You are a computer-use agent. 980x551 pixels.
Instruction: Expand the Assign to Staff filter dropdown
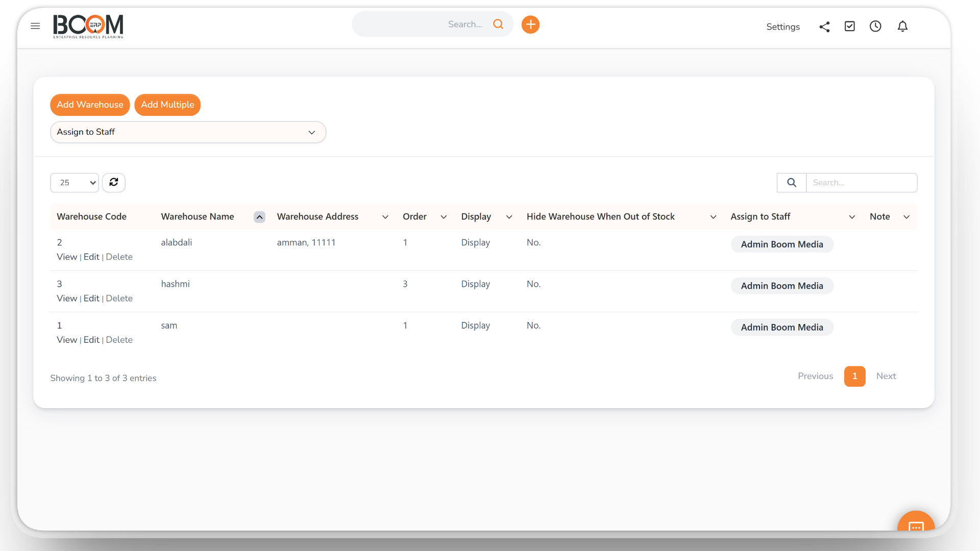(x=188, y=132)
